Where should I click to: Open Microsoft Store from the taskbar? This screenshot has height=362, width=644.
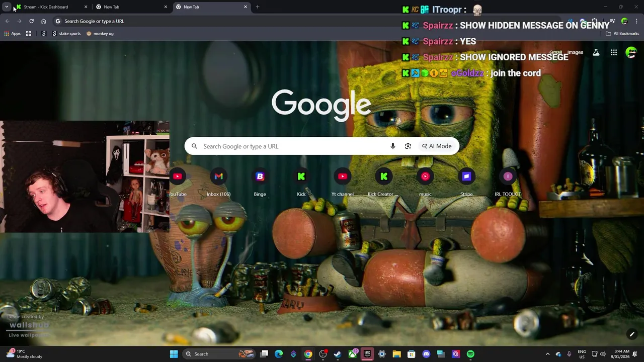(411, 354)
